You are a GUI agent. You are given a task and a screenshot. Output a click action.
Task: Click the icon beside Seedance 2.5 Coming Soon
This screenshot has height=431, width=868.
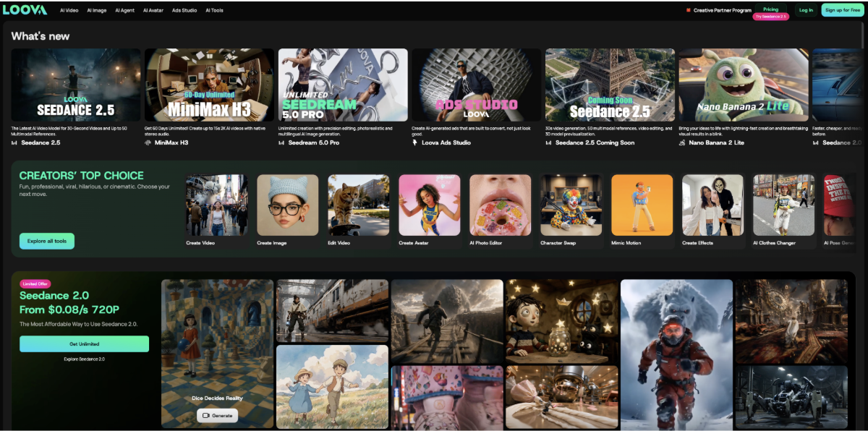click(549, 142)
